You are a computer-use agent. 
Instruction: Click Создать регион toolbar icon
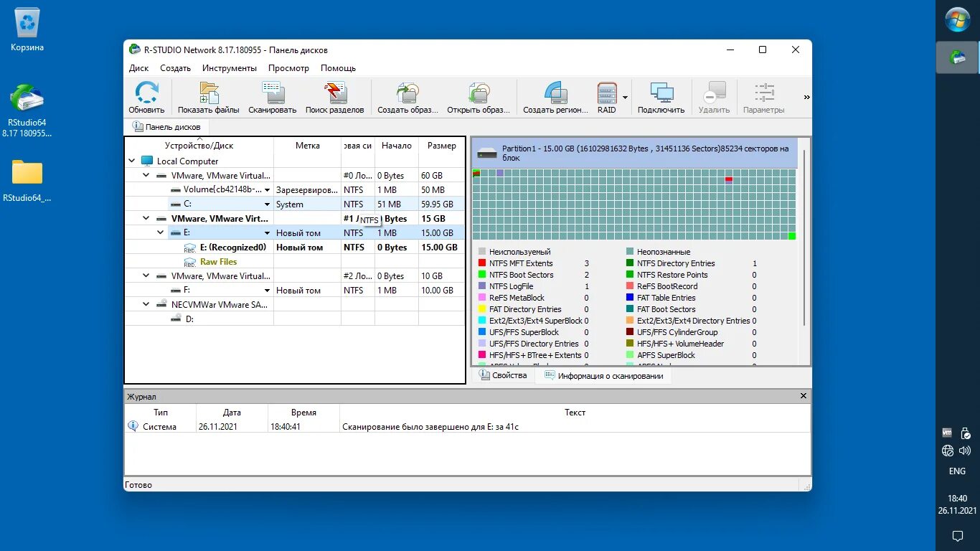tap(556, 98)
